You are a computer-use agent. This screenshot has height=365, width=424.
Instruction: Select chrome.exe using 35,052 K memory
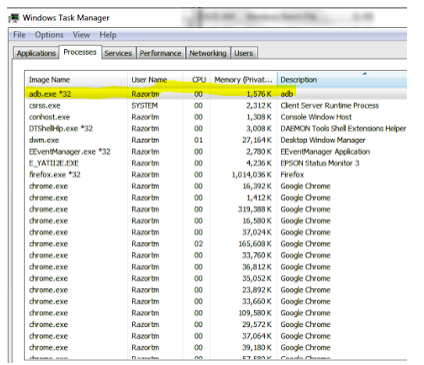coord(216,278)
